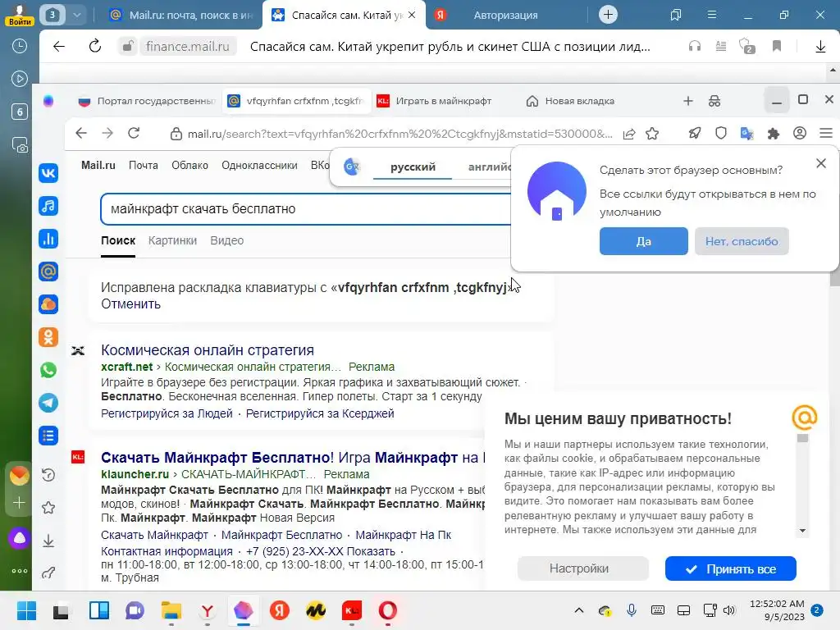Open new tab in Yandex browser

click(x=608, y=15)
